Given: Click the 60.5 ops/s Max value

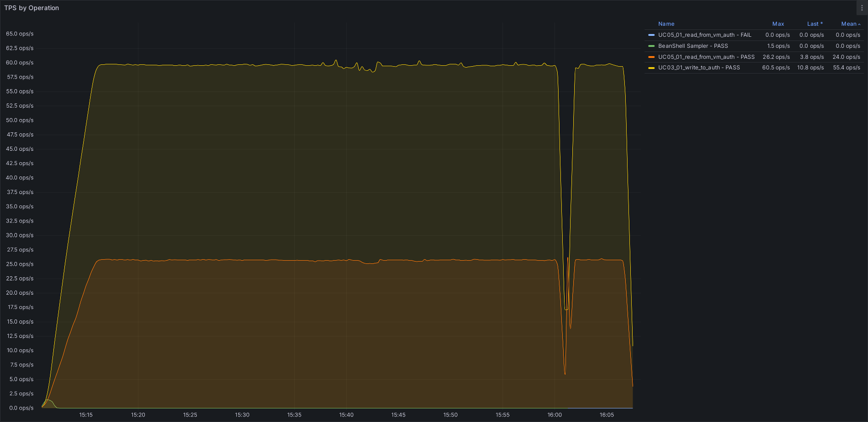Looking at the screenshot, I should point(776,68).
